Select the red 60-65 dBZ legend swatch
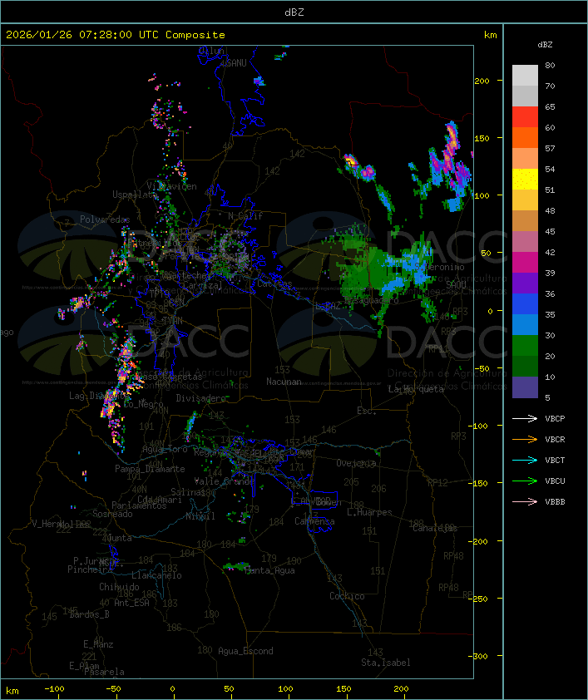 click(x=525, y=117)
